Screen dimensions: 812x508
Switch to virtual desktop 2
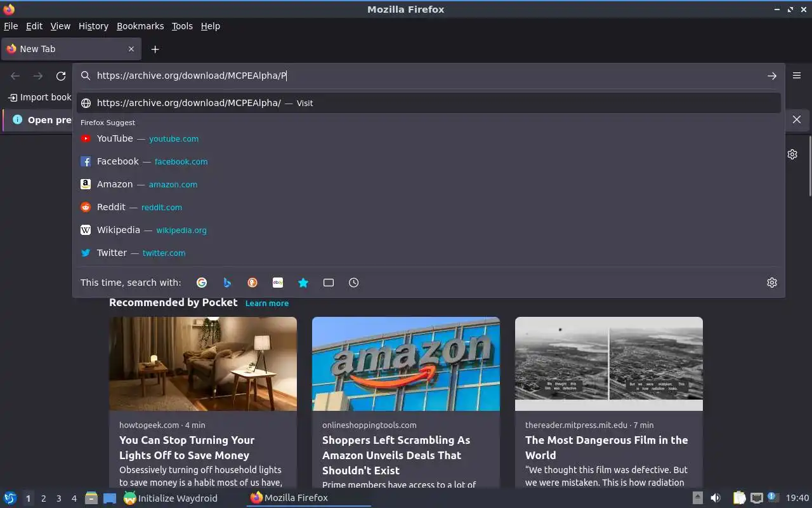[43, 498]
